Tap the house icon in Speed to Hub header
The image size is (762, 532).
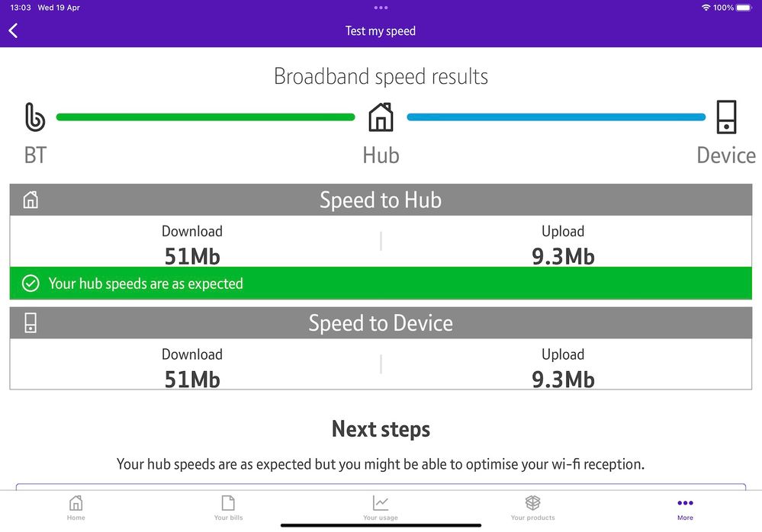pos(31,200)
